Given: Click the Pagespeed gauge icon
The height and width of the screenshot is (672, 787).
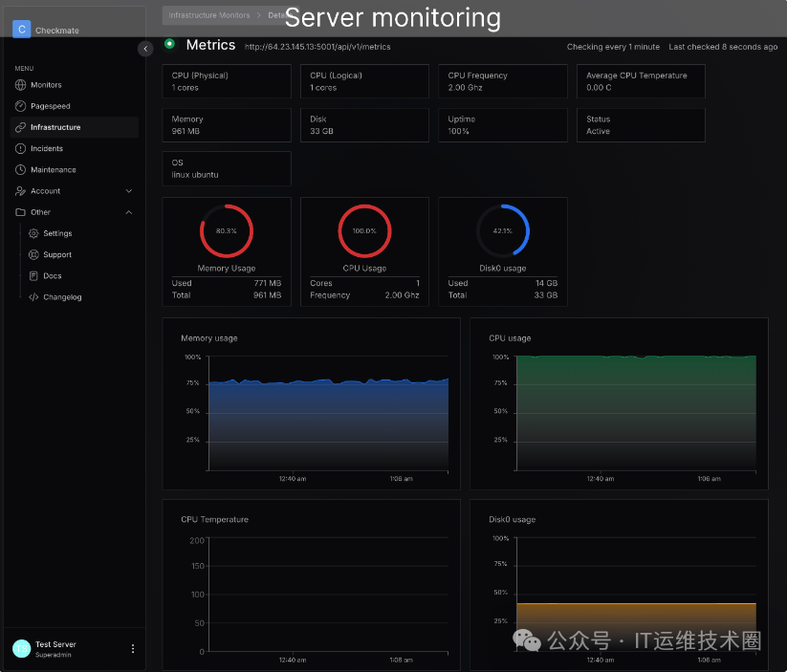Looking at the screenshot, I should click(21, 106).
